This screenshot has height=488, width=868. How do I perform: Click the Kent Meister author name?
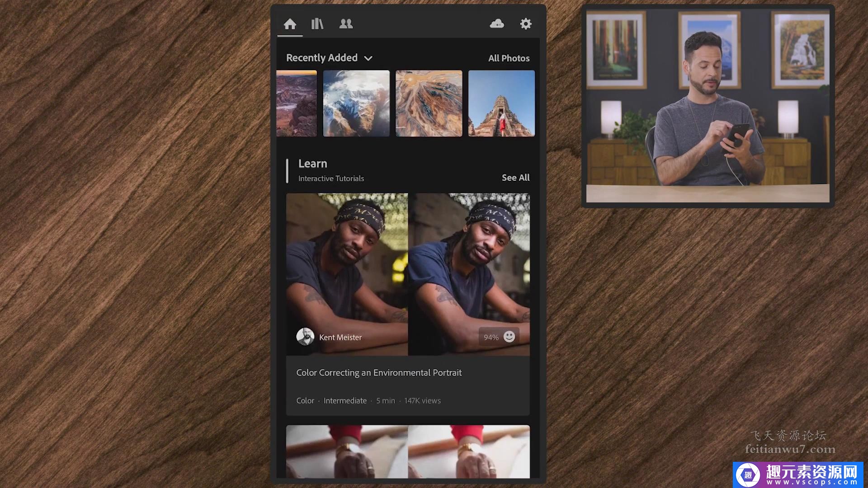(x=340, y=338)
